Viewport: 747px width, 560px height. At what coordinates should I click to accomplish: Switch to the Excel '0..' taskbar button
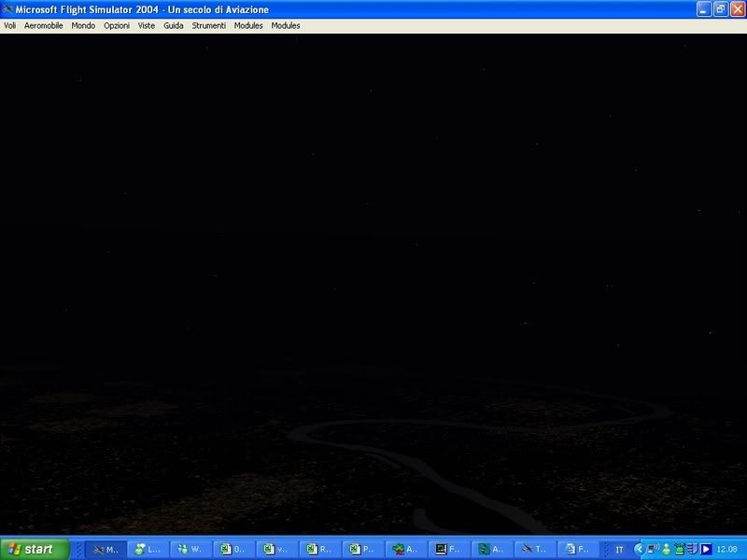click(x=234, y=550)
